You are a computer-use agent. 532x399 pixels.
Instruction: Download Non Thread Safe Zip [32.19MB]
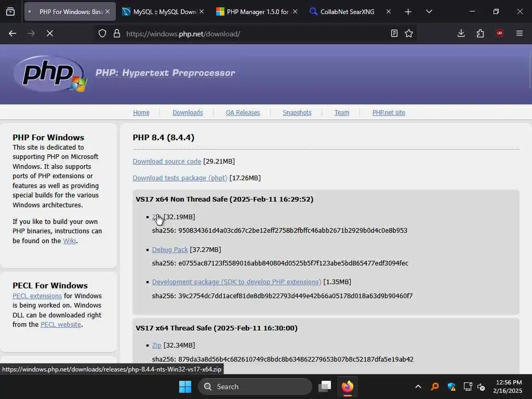click(156, 217)
